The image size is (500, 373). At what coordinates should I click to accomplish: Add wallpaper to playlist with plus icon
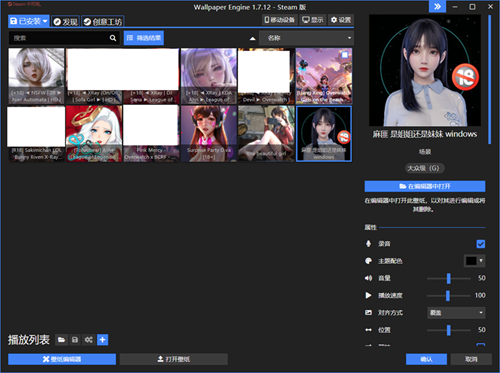[103, 340]
